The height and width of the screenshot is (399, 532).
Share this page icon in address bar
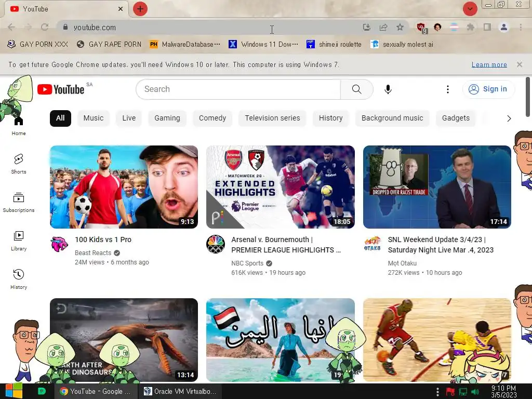coord(383,27)
